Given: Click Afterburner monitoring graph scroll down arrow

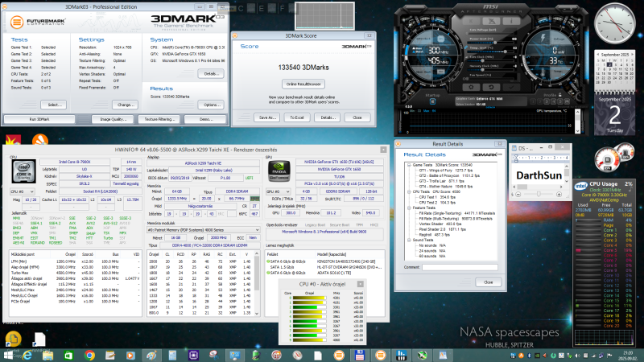Looking at the screenshot, I should tap(577, 131).
